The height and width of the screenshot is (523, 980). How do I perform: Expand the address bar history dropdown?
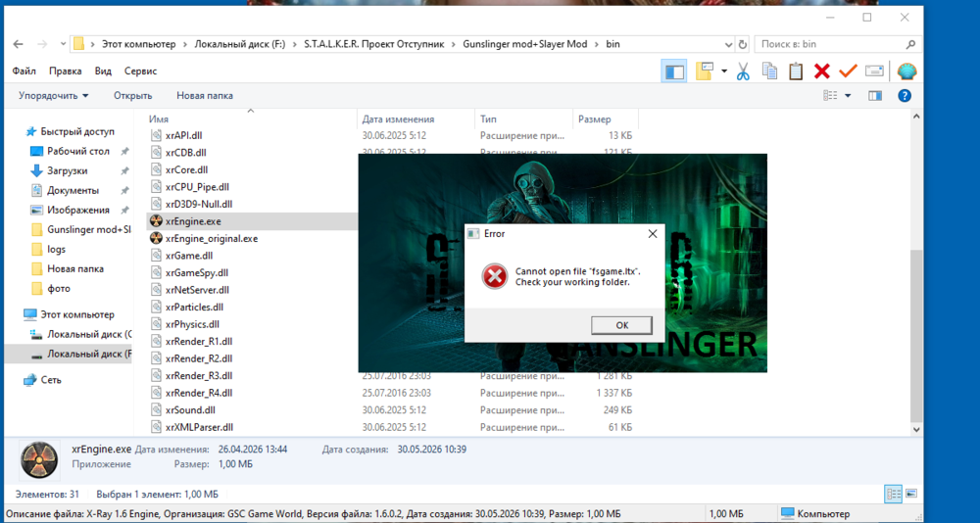(729, 44)
